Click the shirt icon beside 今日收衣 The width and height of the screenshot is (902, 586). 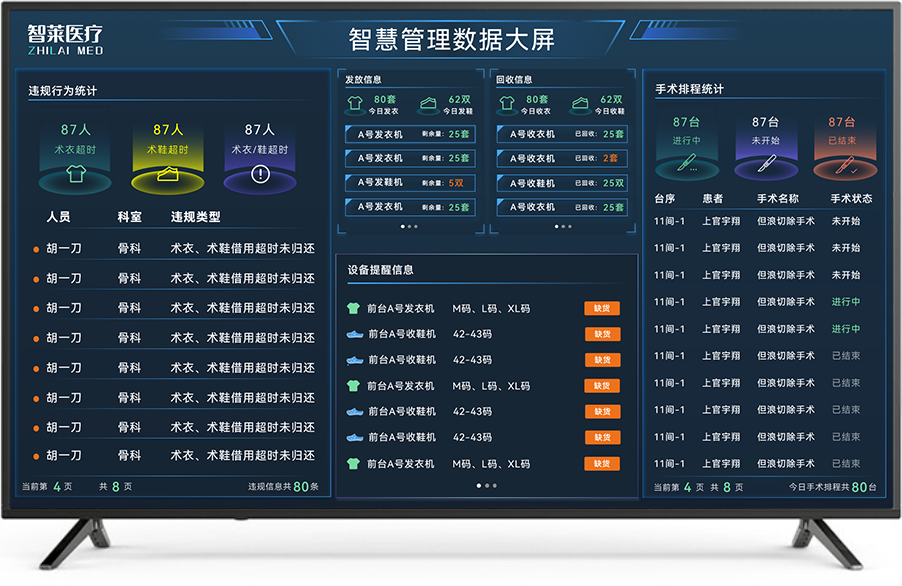click(x=507, y=104)
